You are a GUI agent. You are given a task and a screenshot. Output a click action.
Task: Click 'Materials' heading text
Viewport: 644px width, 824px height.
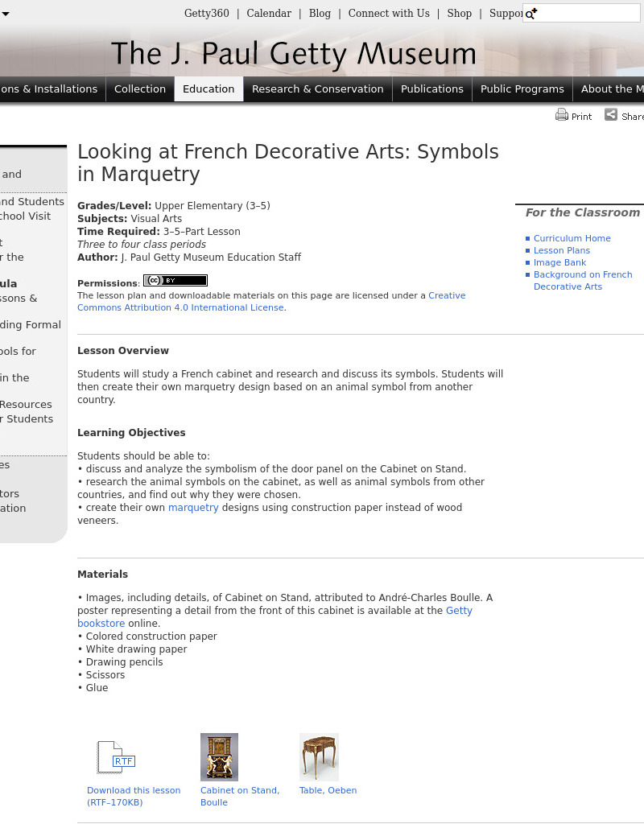tap(102, 575)
